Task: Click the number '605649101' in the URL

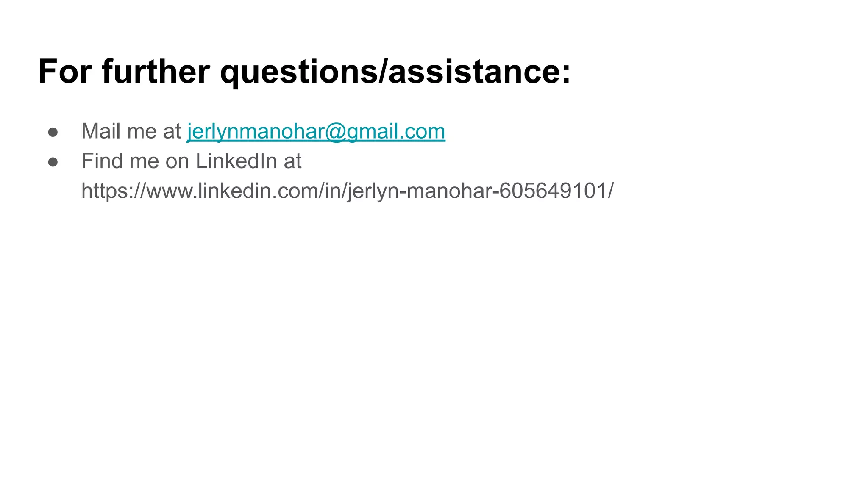Action: [x=553, y=191]
